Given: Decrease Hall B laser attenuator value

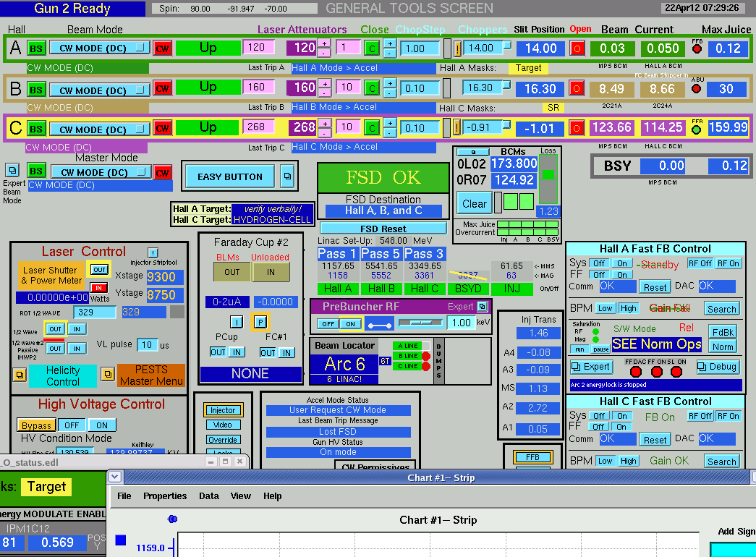Looking at the screenshot, I should point(325,93).
